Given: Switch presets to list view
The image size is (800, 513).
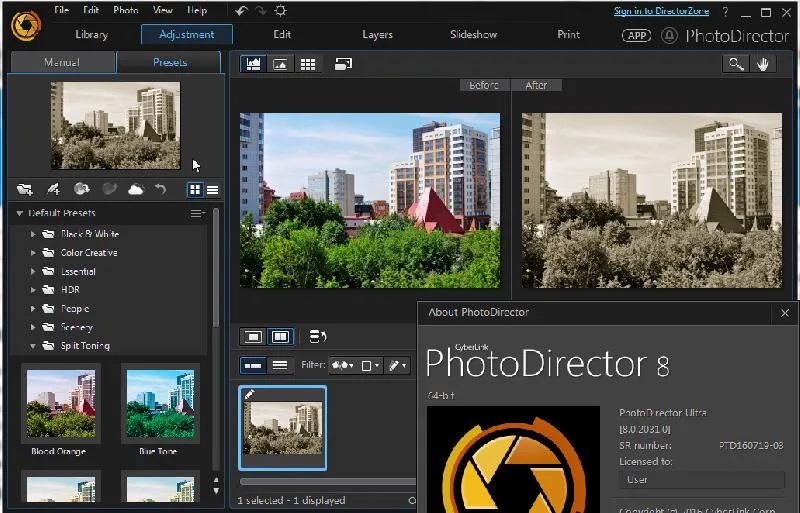Looking at the screenshot, I should click(x=212, y=190).
